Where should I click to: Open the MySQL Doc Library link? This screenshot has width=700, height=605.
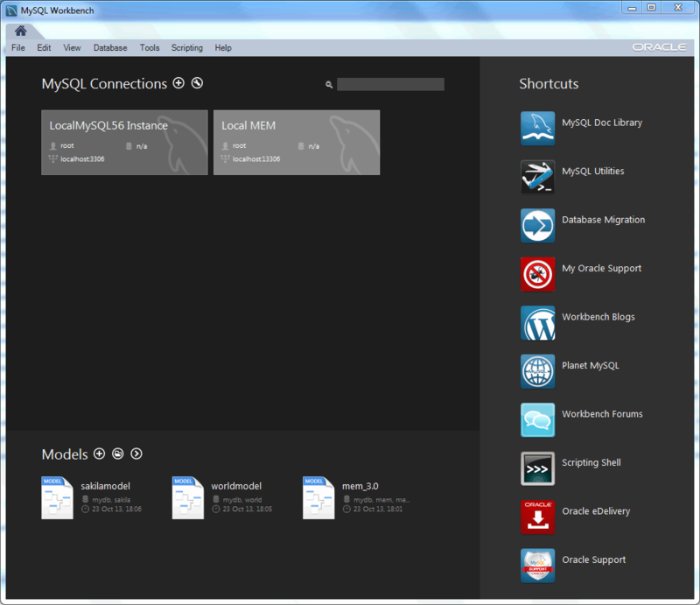[x=602, y=123]
